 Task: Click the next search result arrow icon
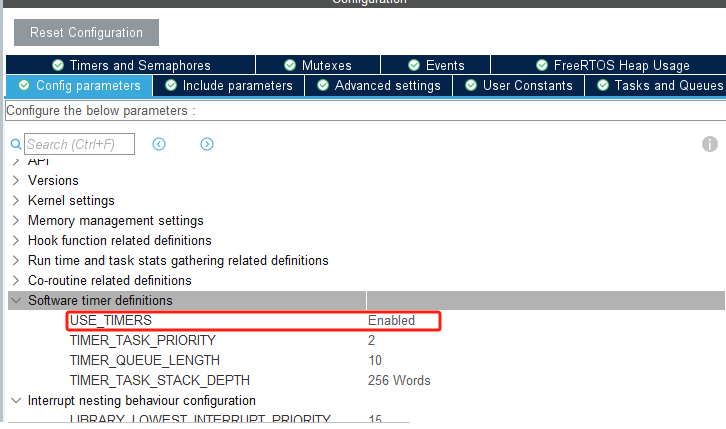click(207, 144)
